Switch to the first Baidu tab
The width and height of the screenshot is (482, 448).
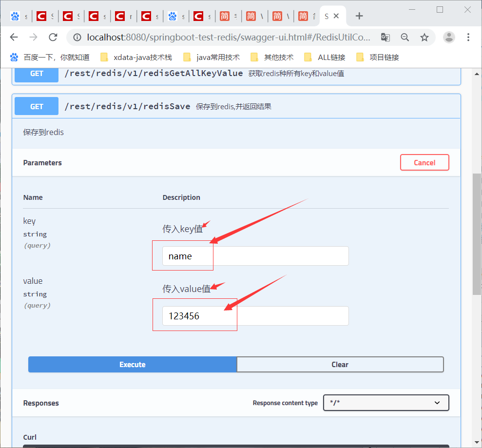point(19,16)
